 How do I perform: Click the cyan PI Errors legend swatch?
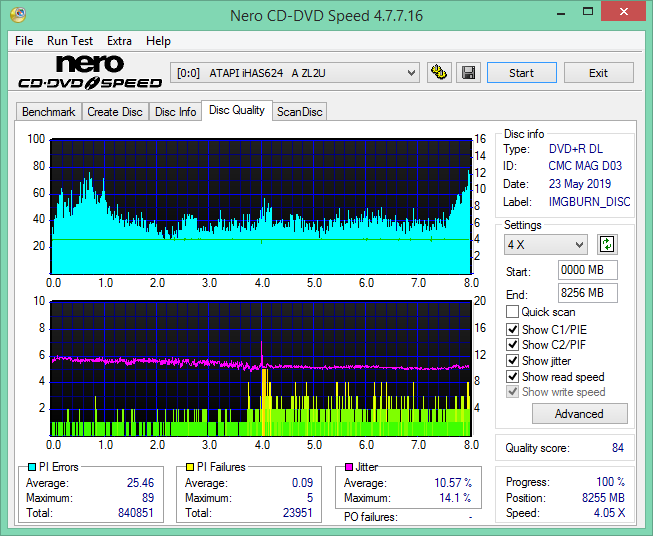point(31,467)
